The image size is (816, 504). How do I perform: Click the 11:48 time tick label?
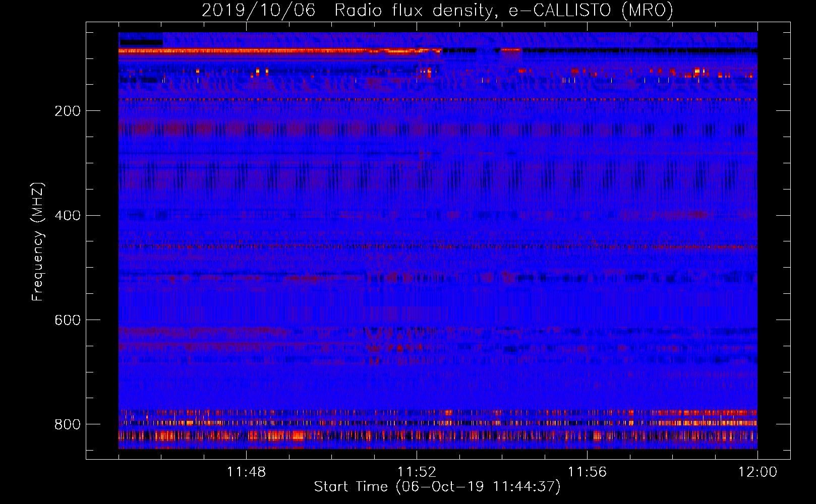246,472
